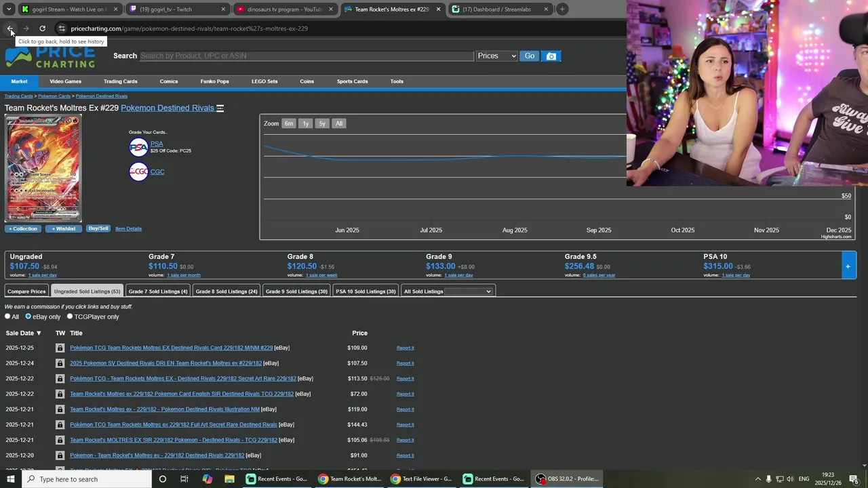868x488 pixels.
Task: Set chart zoom to 6m
Action: [x=289, y=123]
